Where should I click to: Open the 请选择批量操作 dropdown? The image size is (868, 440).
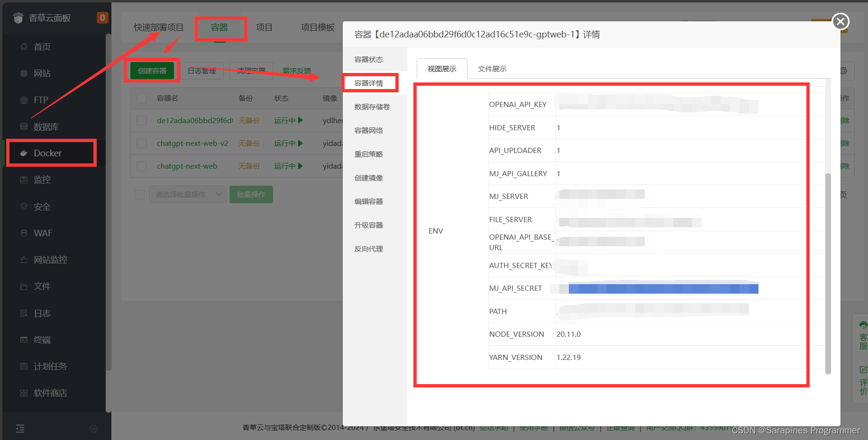[x=187, y=194]
